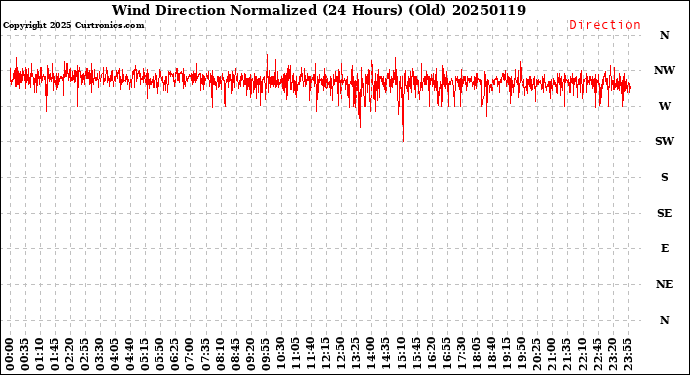The width and height of the screenshot is (690, 375).
Task: Click the top N axis label
Action: (x=664, y=35)
